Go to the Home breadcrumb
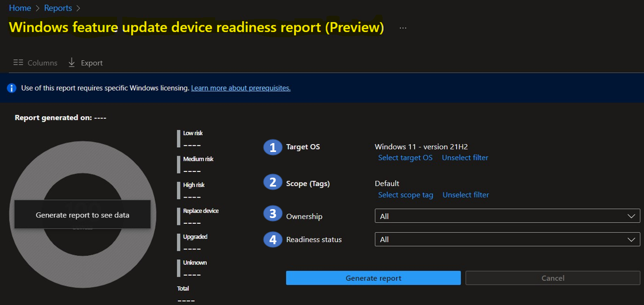644x305 pixels. [x=20, y=8]
